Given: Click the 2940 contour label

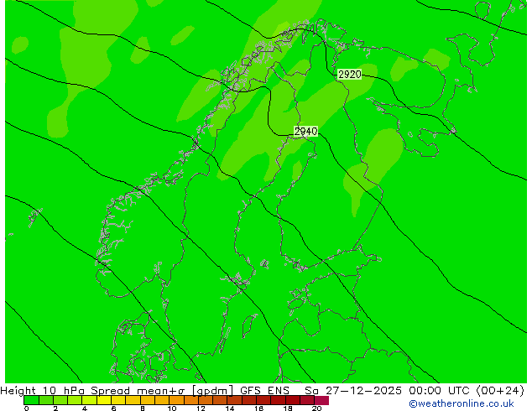Looking at the screenshot, I should (x=305, y=131).
